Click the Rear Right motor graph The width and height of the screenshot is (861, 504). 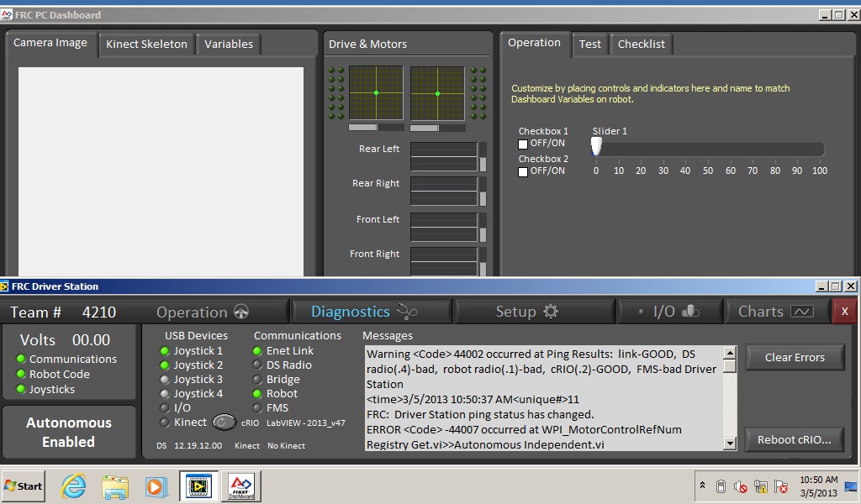point(444,191)
